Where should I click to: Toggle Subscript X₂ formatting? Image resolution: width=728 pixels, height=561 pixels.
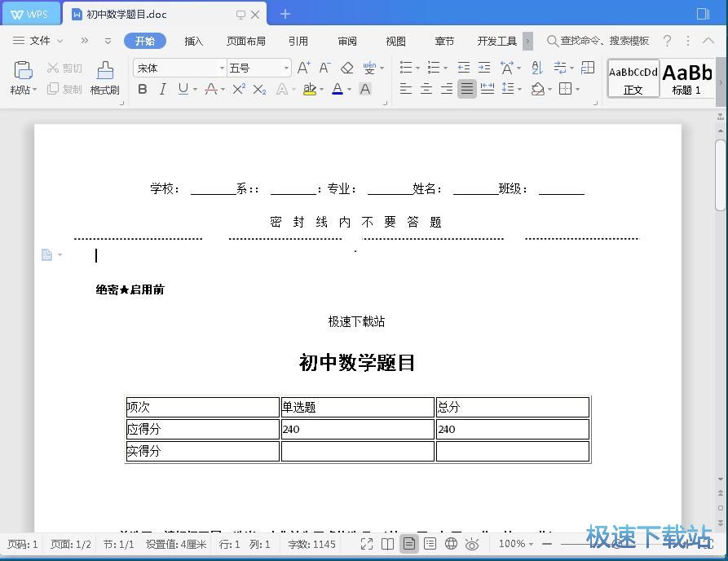259,89
